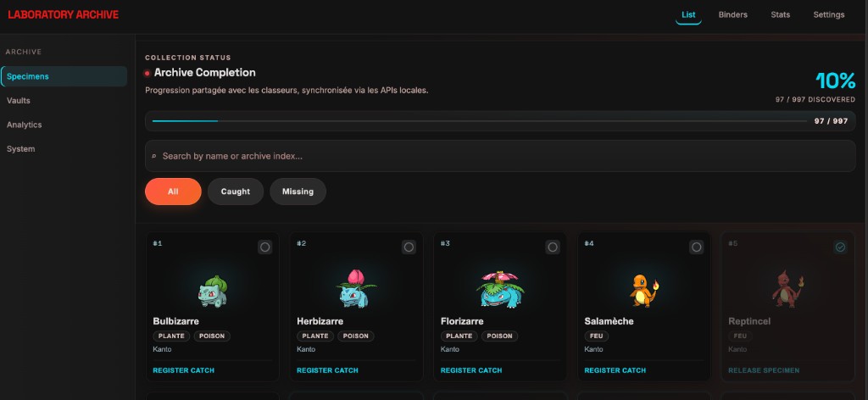The height and width of the screenshot is (400, 868).
Task: Click the Bulbizarre name text
Action: tap(176, 321)
